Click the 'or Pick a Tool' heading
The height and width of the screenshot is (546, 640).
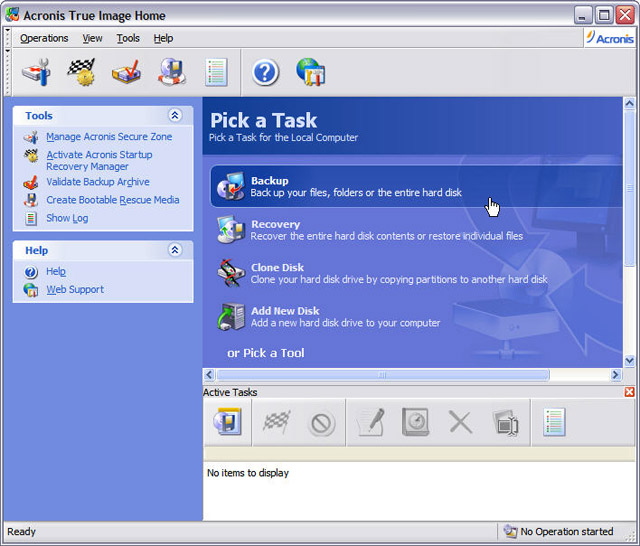coord(266,353)
